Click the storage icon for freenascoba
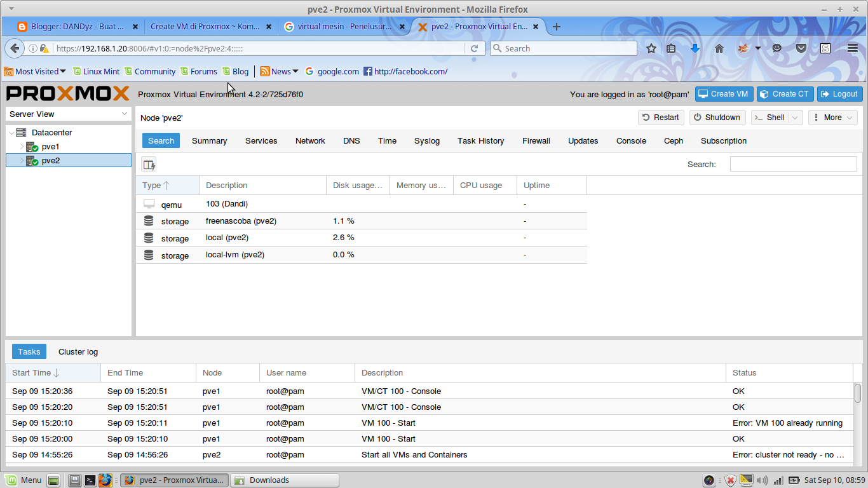Screen dimensions: 868x488 (149, 221)
